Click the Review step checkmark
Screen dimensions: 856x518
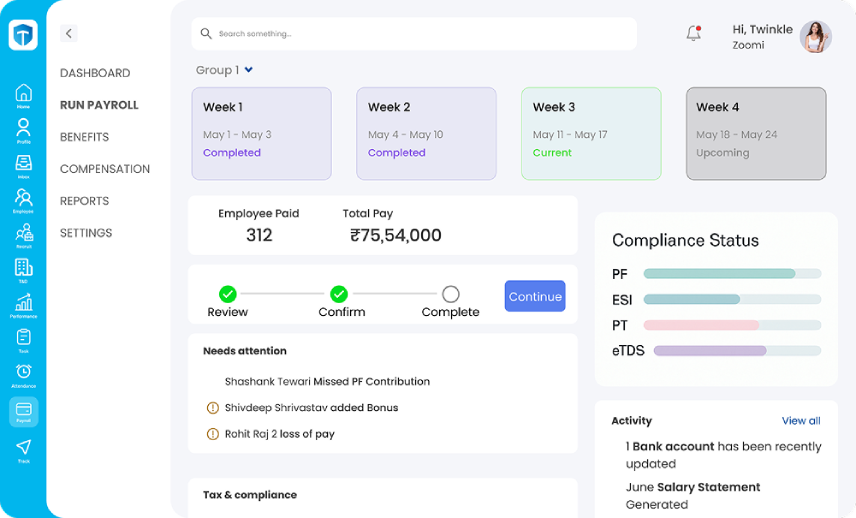[x=228, y=294]
